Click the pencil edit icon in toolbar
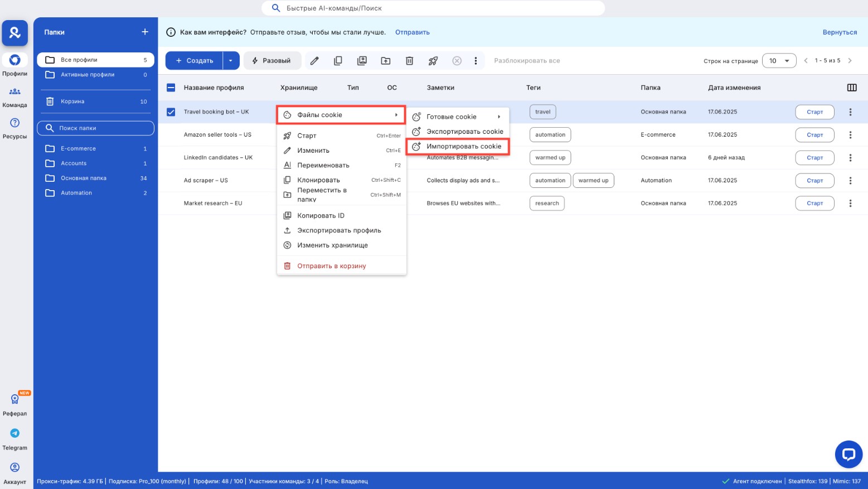This screenshot has width=868, height=489. tap(314, 61)
